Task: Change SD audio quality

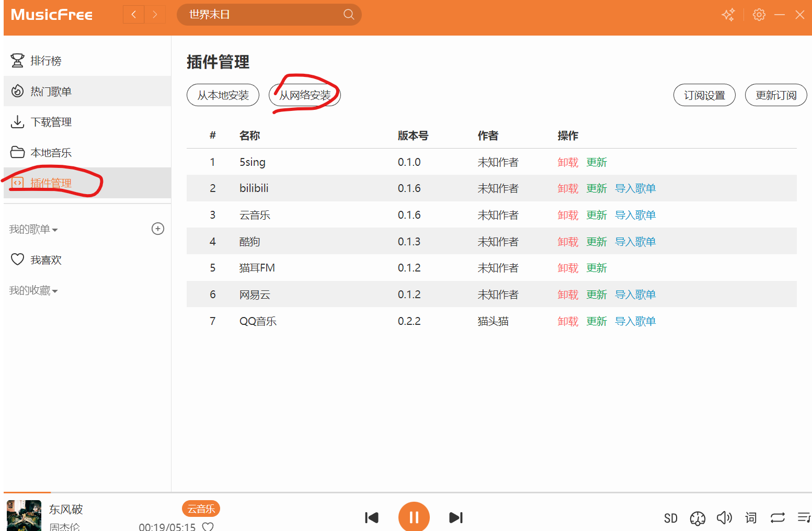Action: pos(671,518)
